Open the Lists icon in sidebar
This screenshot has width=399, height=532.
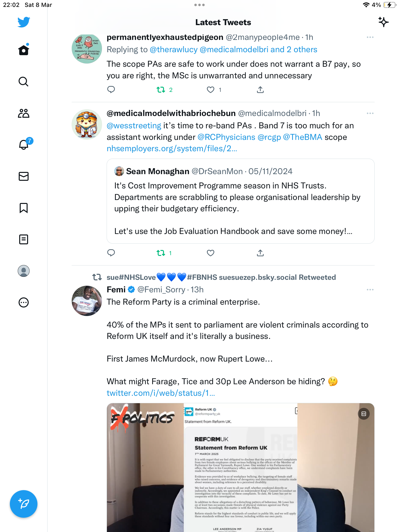point(24,239)
